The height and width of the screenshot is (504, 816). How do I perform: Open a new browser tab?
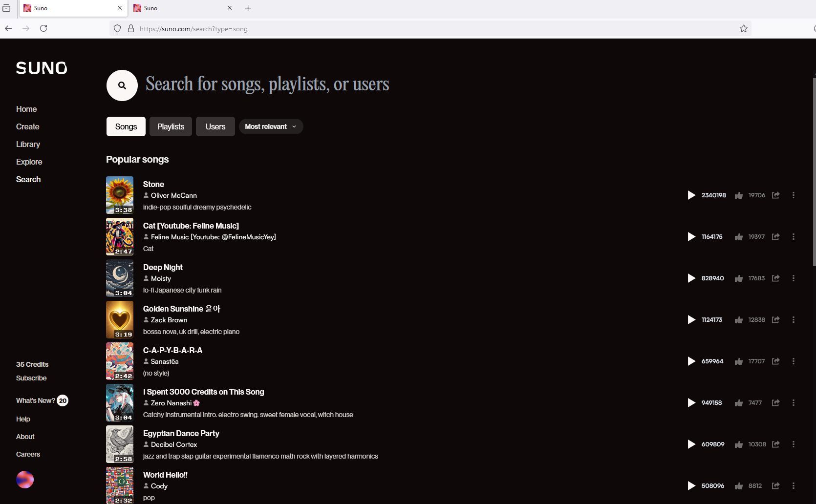click(248, 8)
